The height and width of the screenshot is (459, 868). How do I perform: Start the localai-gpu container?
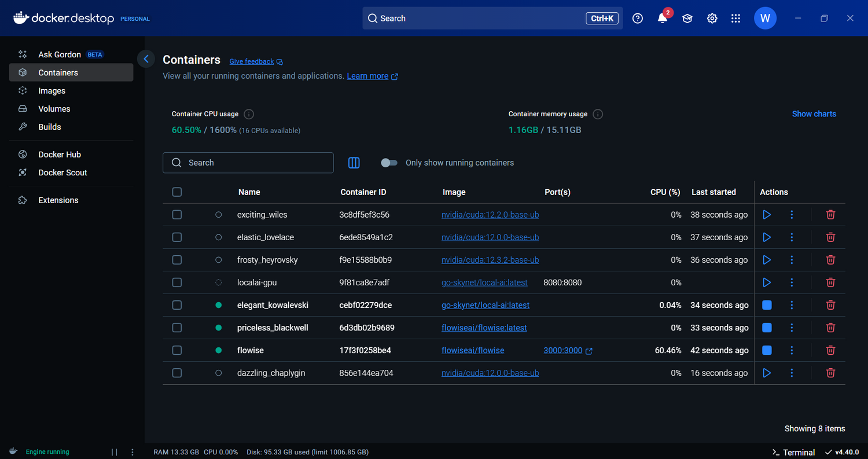point(767,282)
